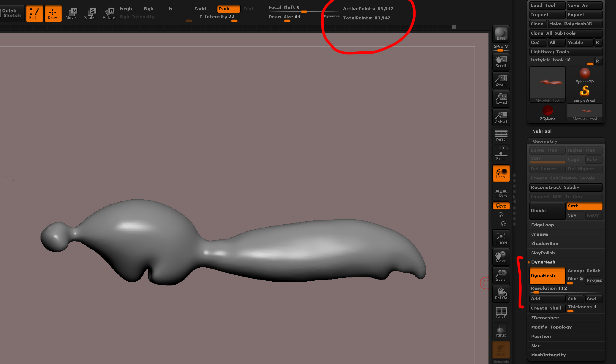The width and height of the screenshot is (616, 364).
Task: Expand the Modify Topology section
Action: point(551,327)
